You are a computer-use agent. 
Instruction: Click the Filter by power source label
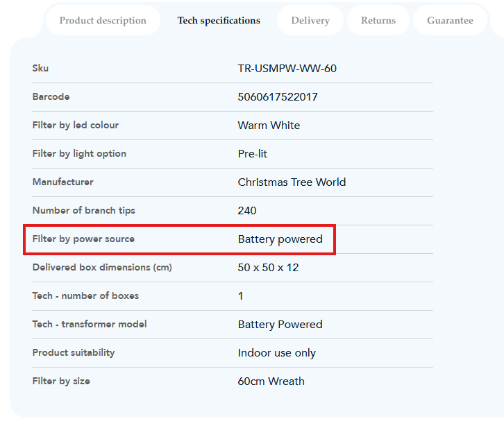click(83, 239)
